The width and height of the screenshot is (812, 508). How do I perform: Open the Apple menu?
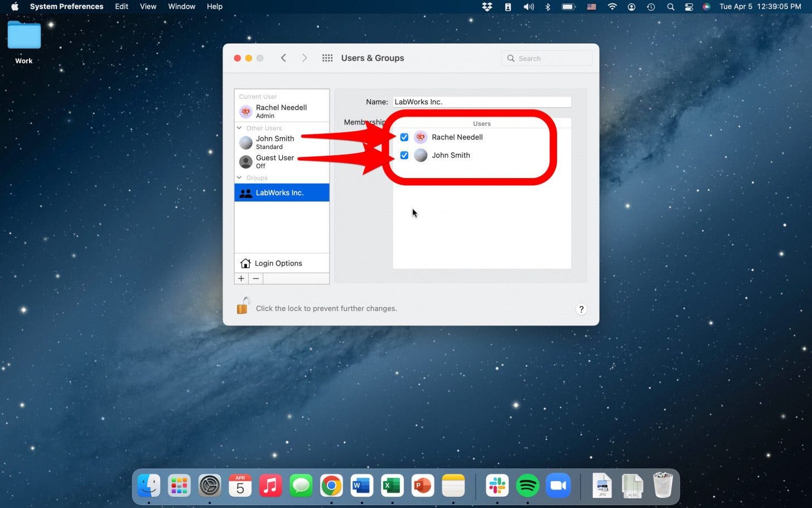tap(15, 7)
